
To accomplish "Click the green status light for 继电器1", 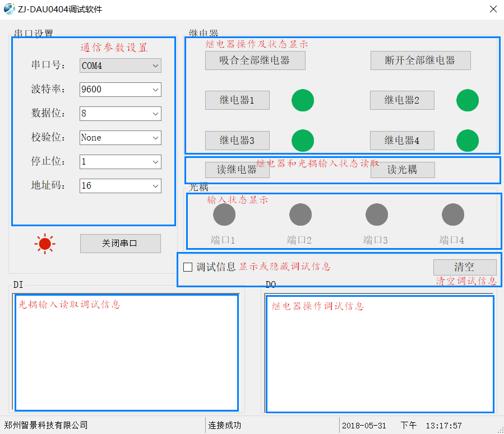I will click(303, 100).
